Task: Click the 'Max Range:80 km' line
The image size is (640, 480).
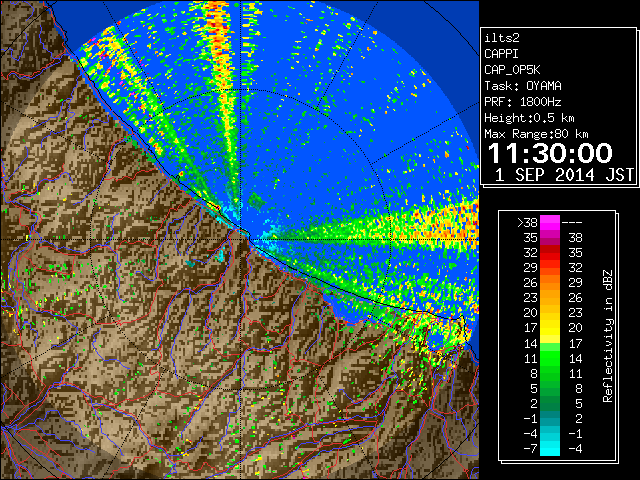Action: 536,134
